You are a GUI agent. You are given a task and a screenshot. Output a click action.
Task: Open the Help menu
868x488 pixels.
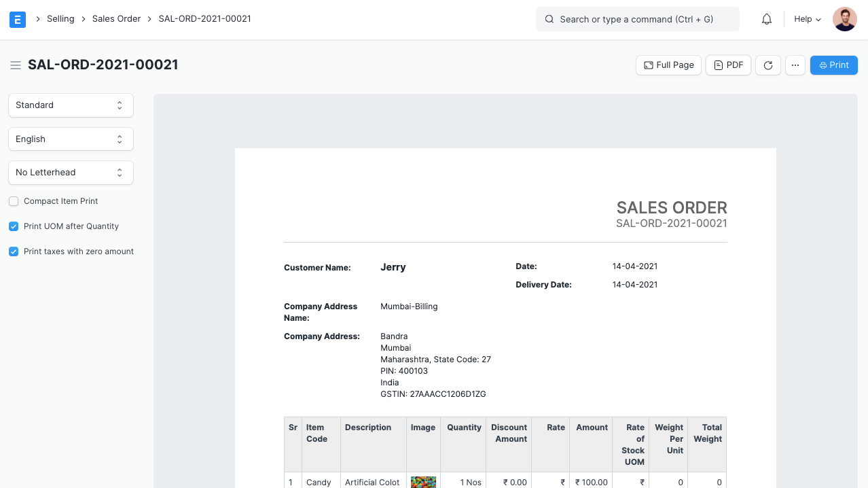[806, 19]
